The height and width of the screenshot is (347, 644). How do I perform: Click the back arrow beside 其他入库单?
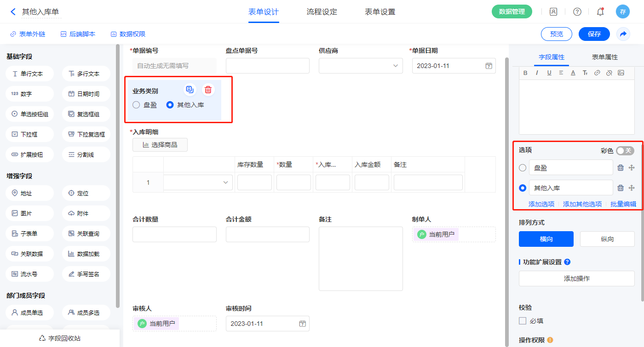pos(13,12)
